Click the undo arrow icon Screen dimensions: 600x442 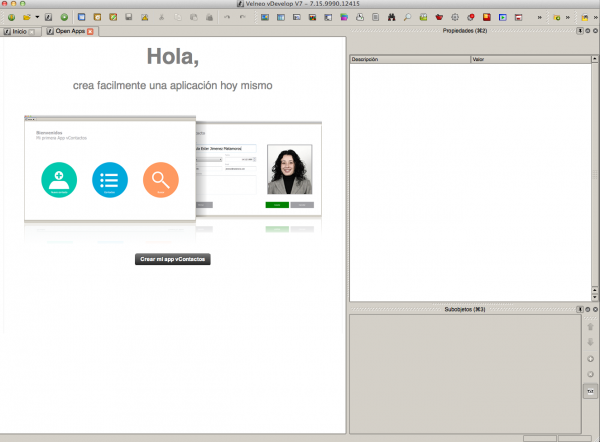pyautogui.click(x=227, y=17)
